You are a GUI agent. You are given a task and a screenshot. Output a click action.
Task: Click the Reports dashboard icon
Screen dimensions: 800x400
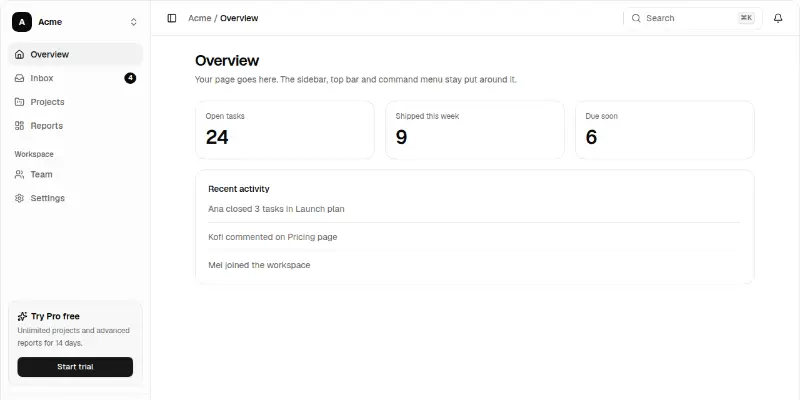coord(19,126)
